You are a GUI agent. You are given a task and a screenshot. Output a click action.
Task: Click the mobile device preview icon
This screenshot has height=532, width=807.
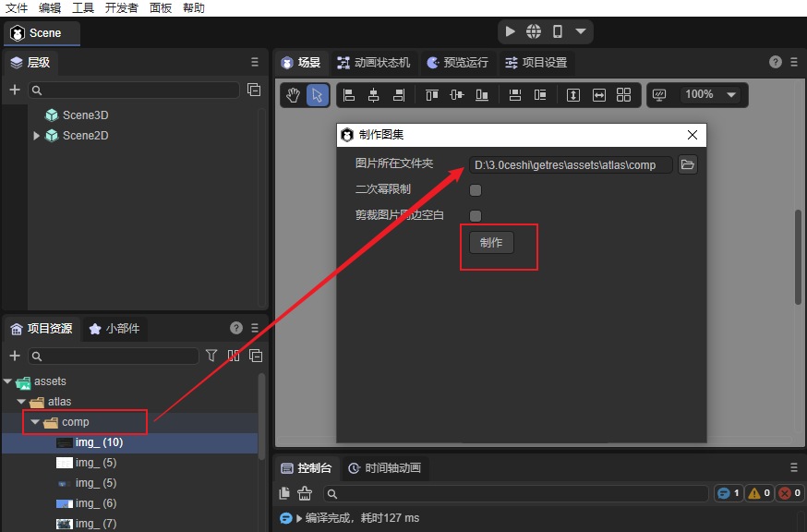coord(558,31)
